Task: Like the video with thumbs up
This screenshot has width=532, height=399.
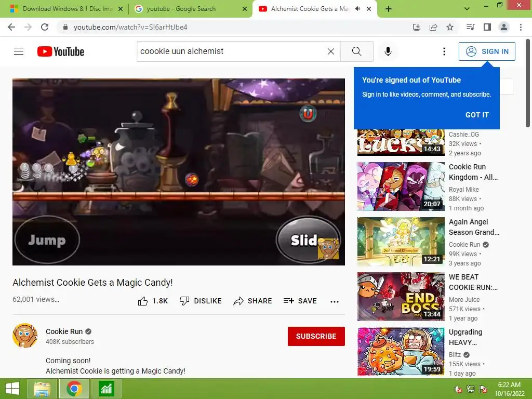Action: pyautogui.click(x=153, y=301)
